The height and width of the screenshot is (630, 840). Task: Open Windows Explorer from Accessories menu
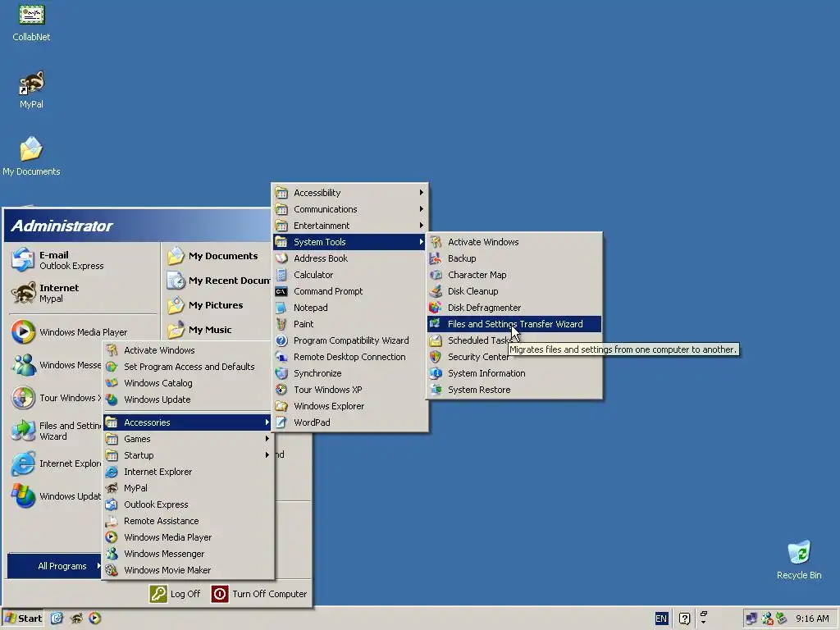point(349,406)
